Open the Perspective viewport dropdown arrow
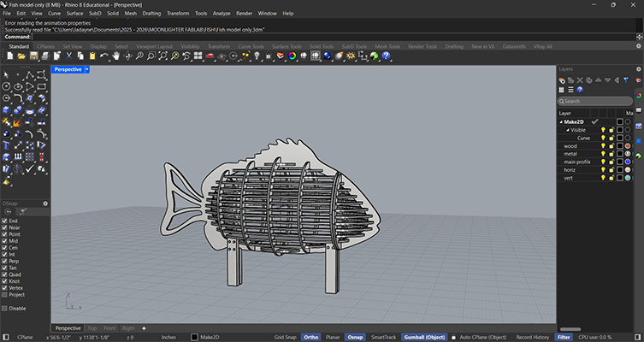Viewport: 644px width, 342px height. tap(86, 69)
